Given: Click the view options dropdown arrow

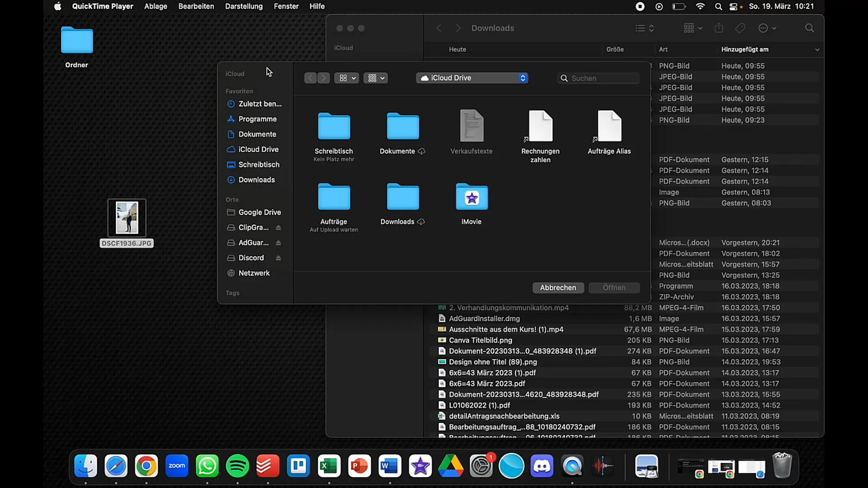Looking at the screenshot, I should coord(354,78).
